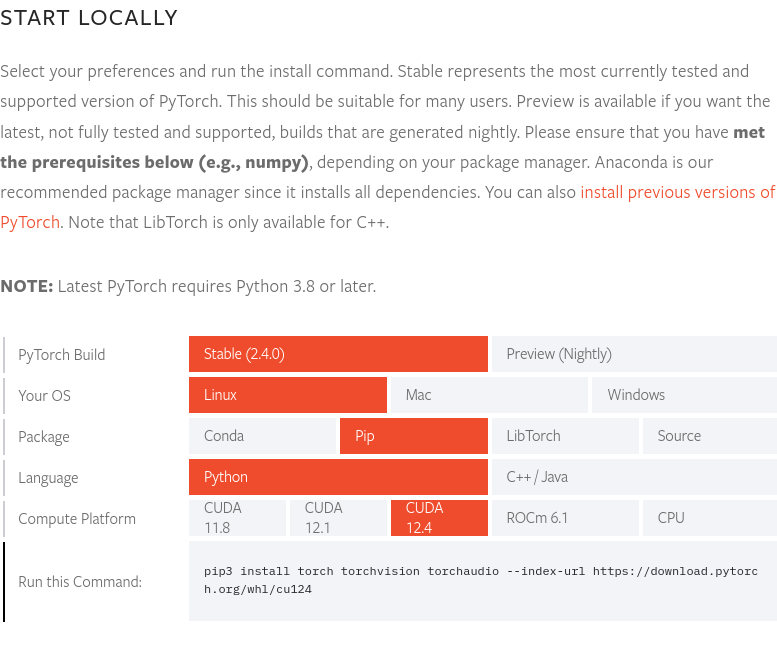The width and height of the screenshot is (777, 649).
Task: Choose Pip as the package manager
Action: click(414, 436)
